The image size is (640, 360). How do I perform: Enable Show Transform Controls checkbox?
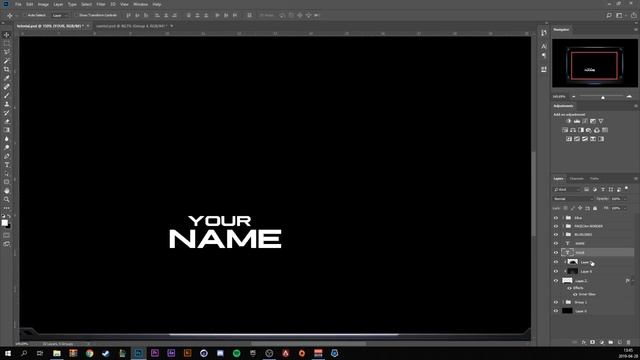click(x=76, y=15)
